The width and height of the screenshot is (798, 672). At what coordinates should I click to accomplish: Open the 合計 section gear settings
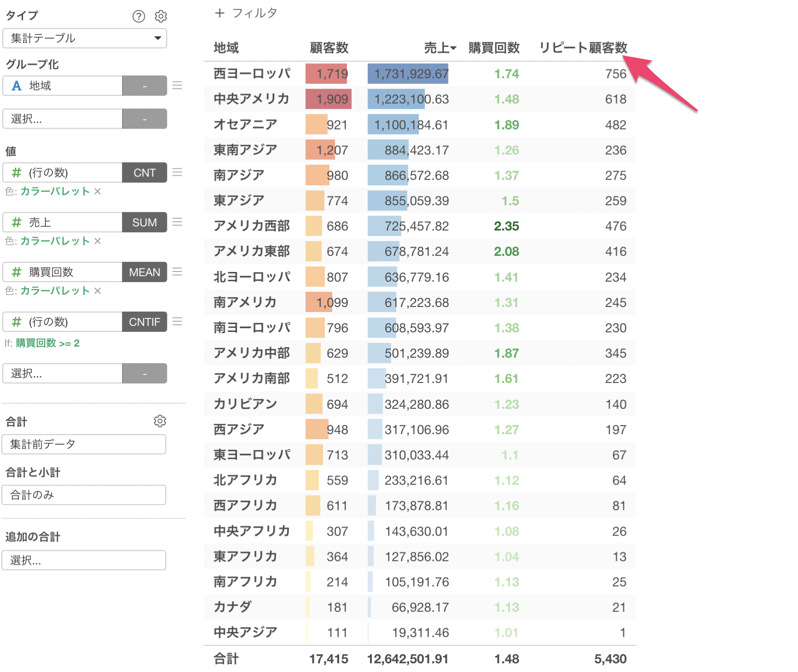pos(160,421)
